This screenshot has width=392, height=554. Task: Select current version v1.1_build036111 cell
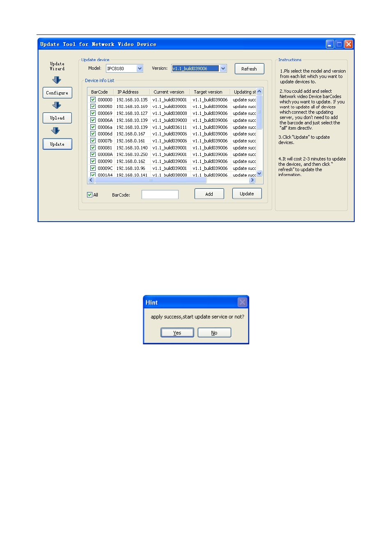click(x=170, y=127)
